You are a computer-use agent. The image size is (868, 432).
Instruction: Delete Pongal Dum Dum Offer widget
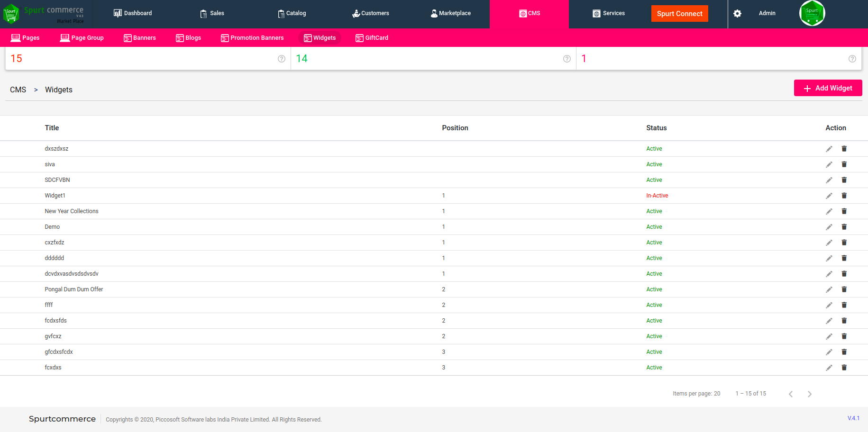[844, 289]
